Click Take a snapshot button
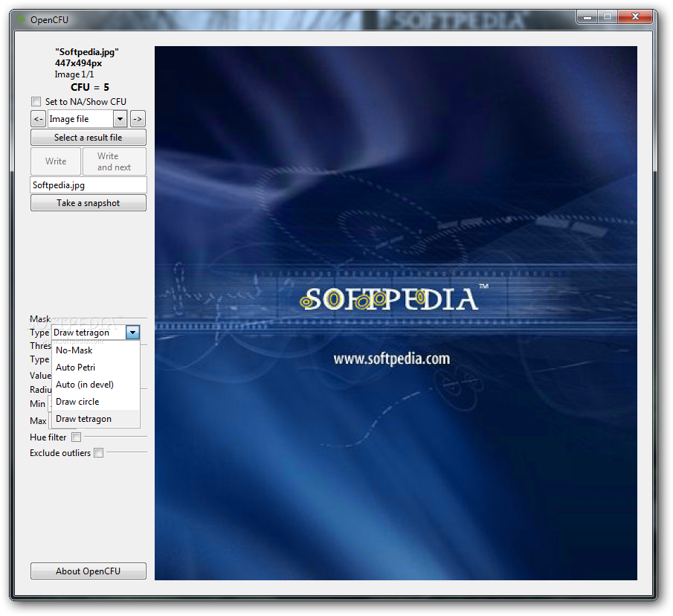The height and width of the screenshot is (616, 673). coord(88,203)
